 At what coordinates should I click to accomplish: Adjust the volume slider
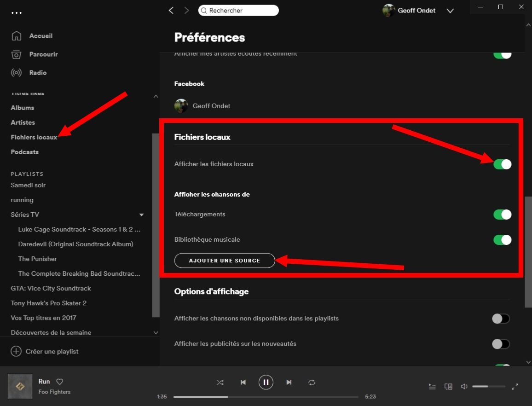489,387
